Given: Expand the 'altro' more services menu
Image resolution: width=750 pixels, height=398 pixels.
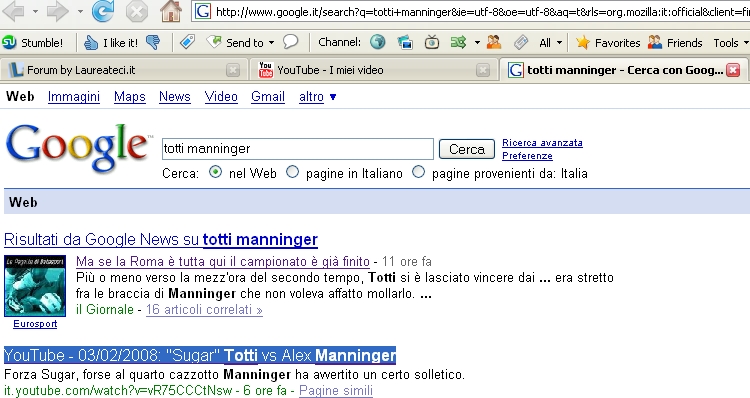Looking at the screenshot, I should pyautogui.click(x=318, y=97).
